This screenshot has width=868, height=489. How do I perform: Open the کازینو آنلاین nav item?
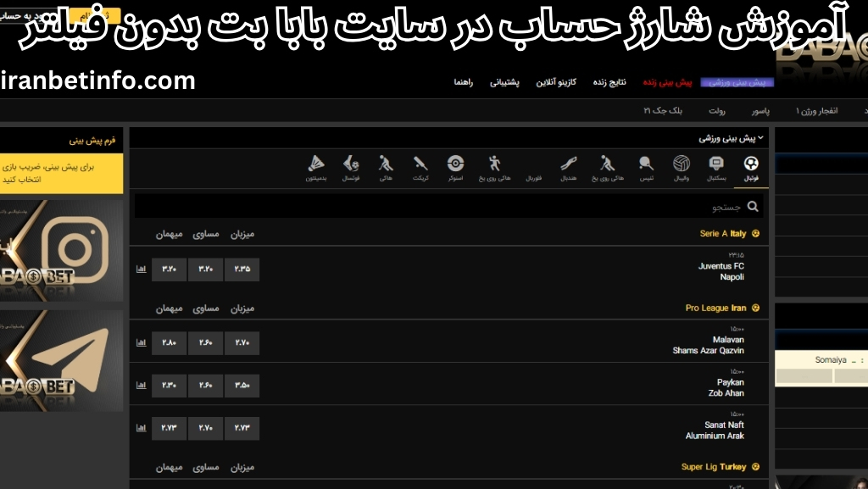(556, 82)
